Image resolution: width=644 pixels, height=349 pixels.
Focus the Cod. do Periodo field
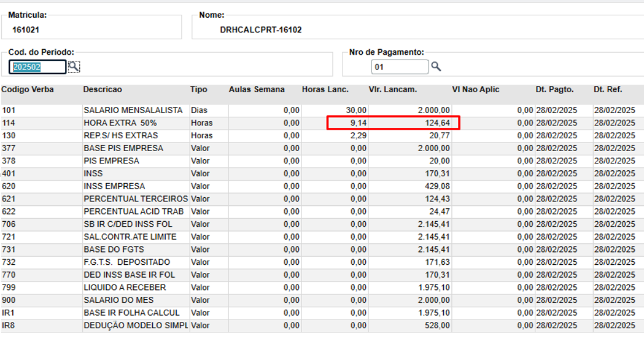tap(37, 67)
